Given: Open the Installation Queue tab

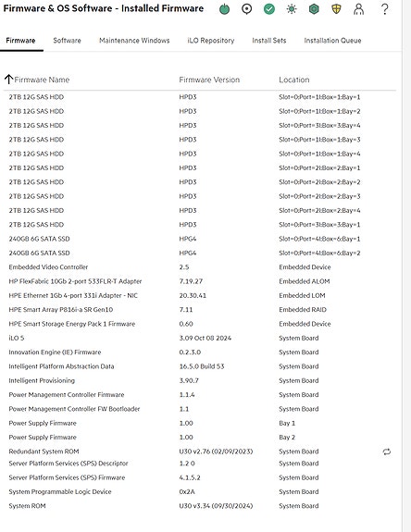Looking at the screenshot, I should pyautogui.click(x=332, y=41).
